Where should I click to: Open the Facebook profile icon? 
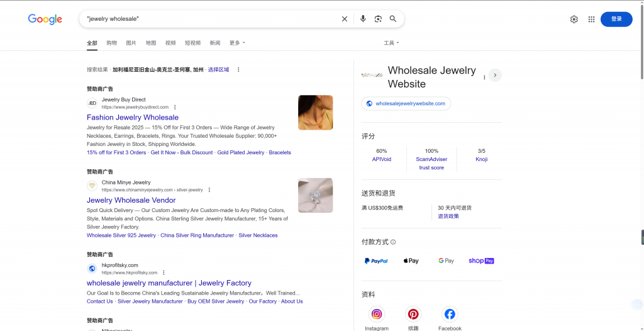tap(450, 314)
